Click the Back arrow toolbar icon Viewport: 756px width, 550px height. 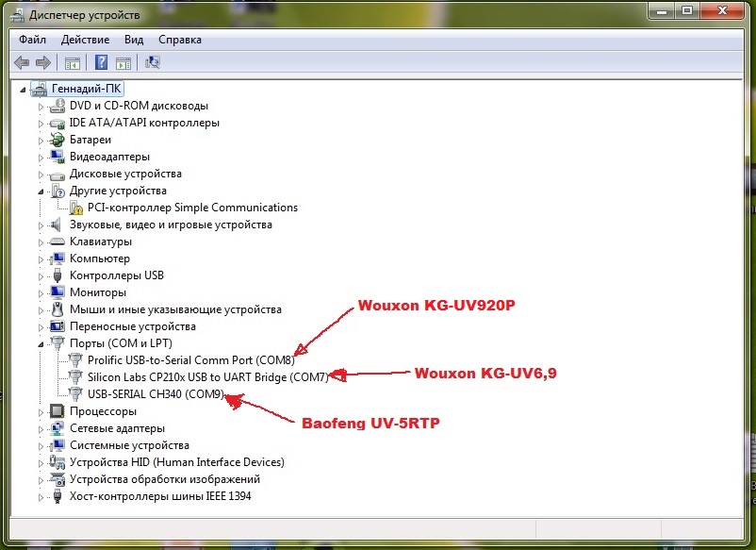click(22, 62)
